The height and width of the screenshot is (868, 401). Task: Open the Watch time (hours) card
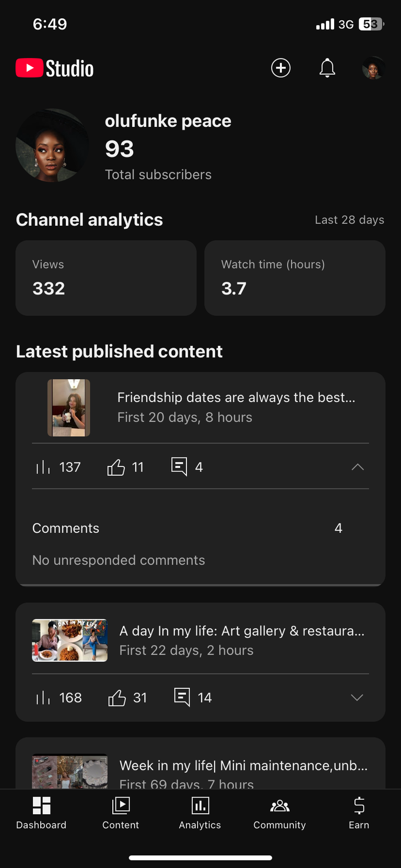tap(295, 278)
